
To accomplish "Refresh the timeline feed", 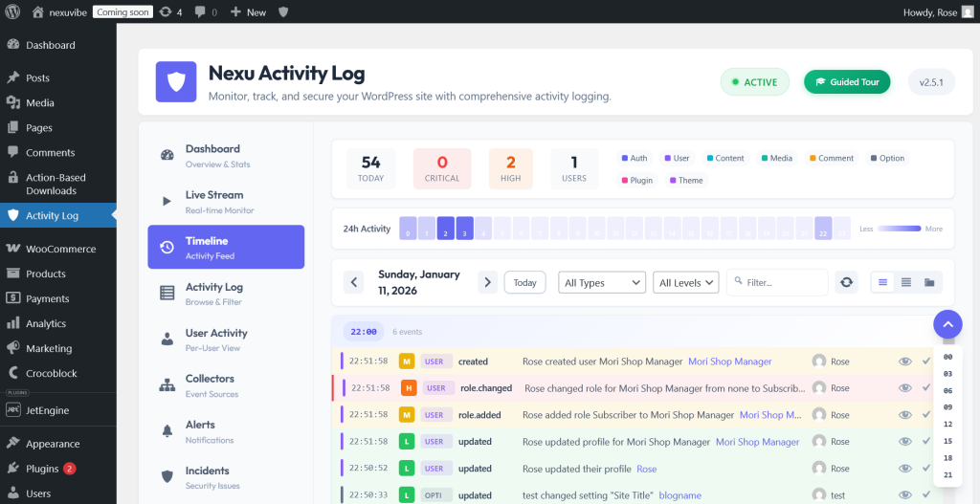I will pos(846,282).
